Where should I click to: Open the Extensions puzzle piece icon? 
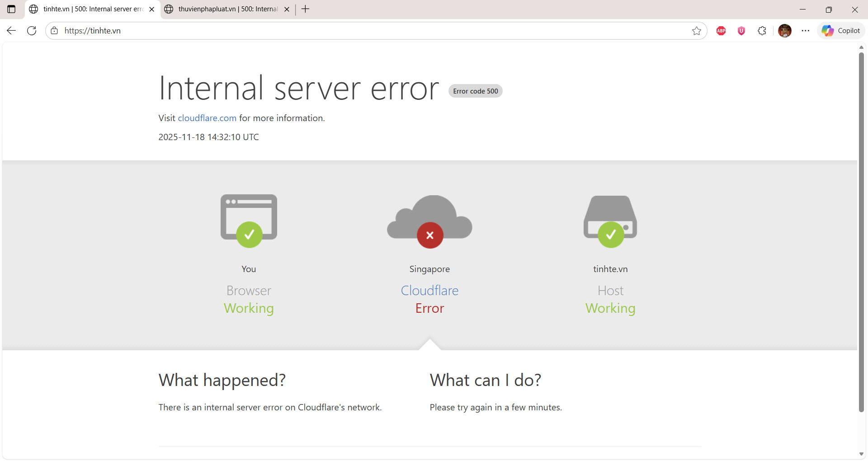point(762,31)
